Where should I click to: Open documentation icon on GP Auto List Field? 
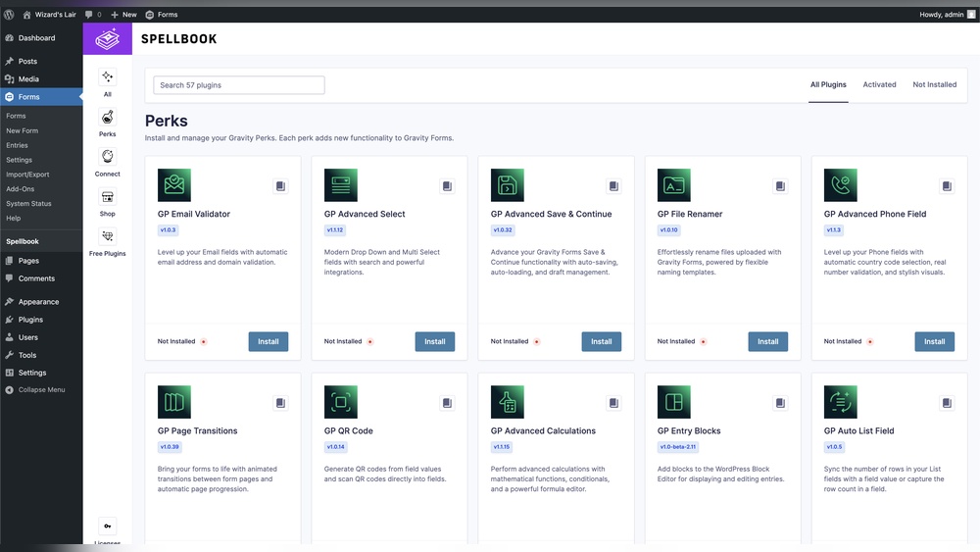(947, 403)
